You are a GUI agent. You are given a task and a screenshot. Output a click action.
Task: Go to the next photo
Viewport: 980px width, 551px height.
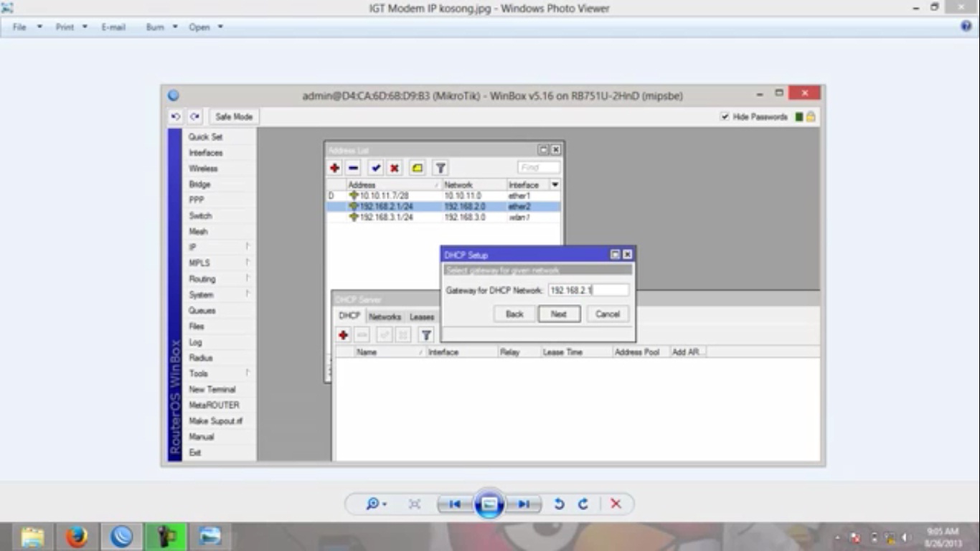pyautogui.click(x=524, y=504)
